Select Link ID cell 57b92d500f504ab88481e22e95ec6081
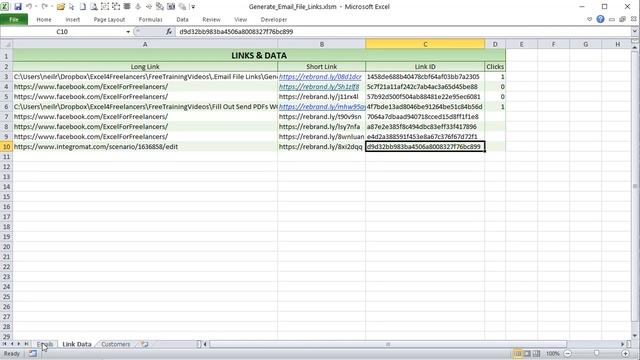Image resolution: width=640 pixels, height=360 pixels. 425,97
